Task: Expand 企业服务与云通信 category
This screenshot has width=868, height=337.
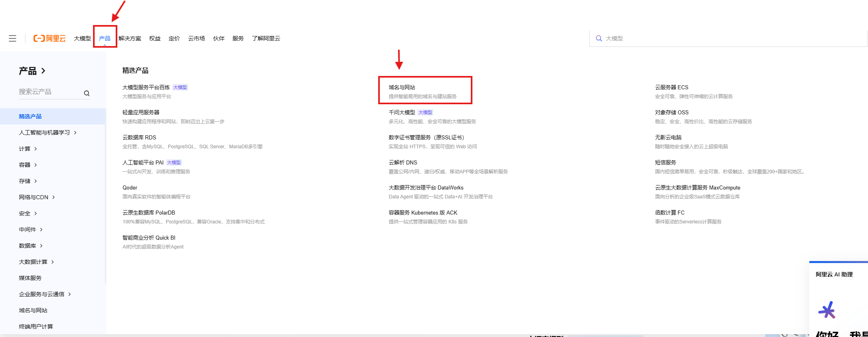Action: coord(45,294)
